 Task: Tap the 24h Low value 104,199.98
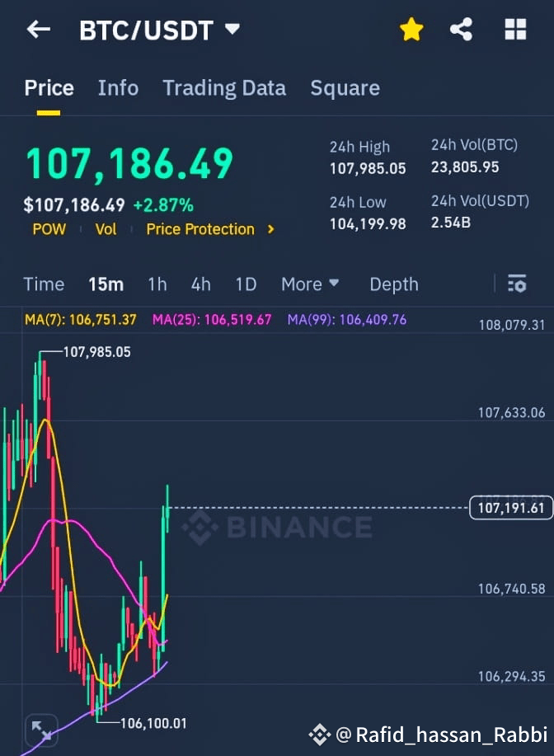[x=368, y=224]
